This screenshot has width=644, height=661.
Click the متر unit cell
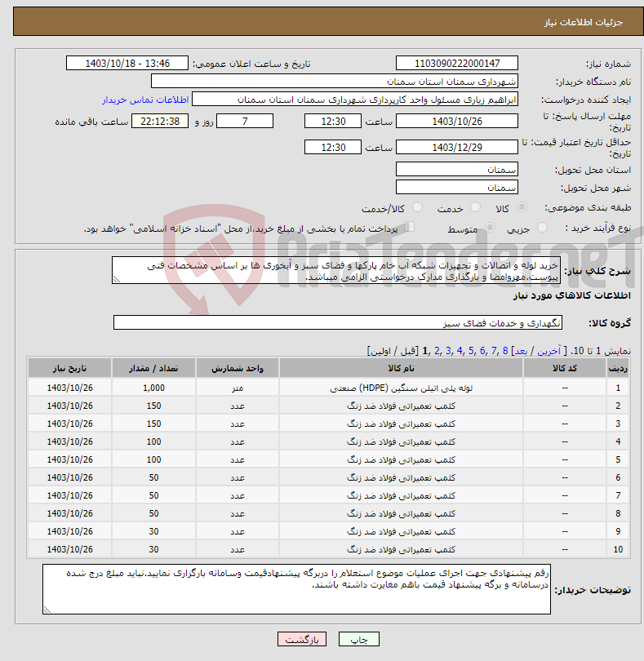[237, 388]
